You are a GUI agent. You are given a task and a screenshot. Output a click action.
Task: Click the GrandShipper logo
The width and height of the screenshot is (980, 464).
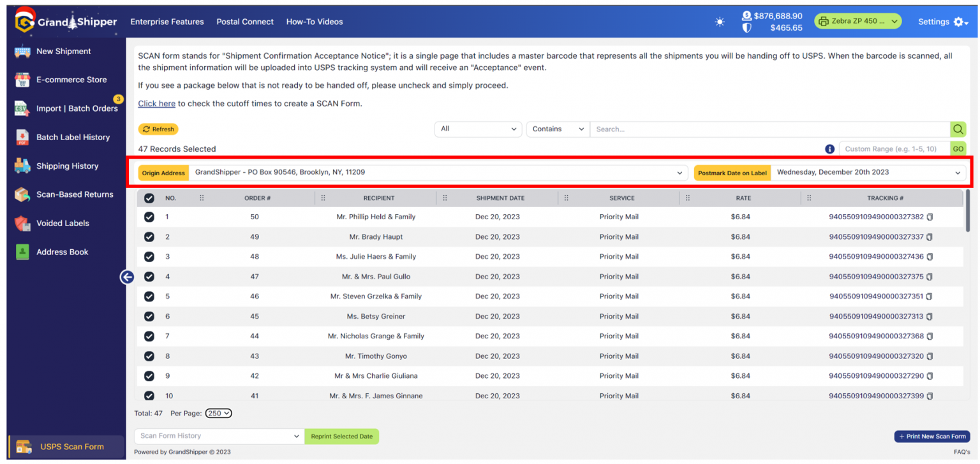(66, 22)
